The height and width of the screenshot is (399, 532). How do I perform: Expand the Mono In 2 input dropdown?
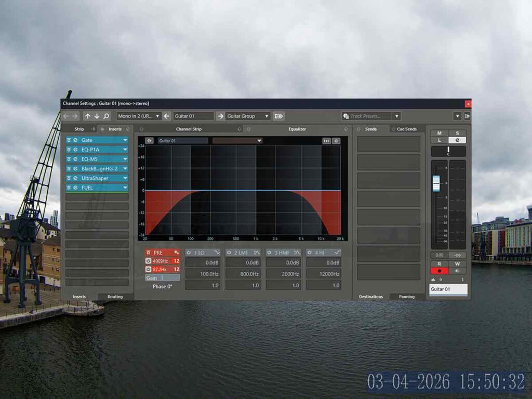coord(157,116)
